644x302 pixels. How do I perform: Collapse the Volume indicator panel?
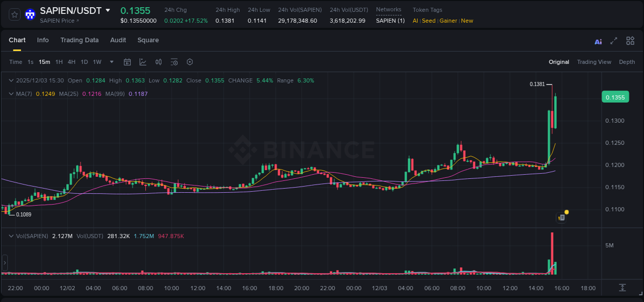pyautogui.click(x=11, y=236)
